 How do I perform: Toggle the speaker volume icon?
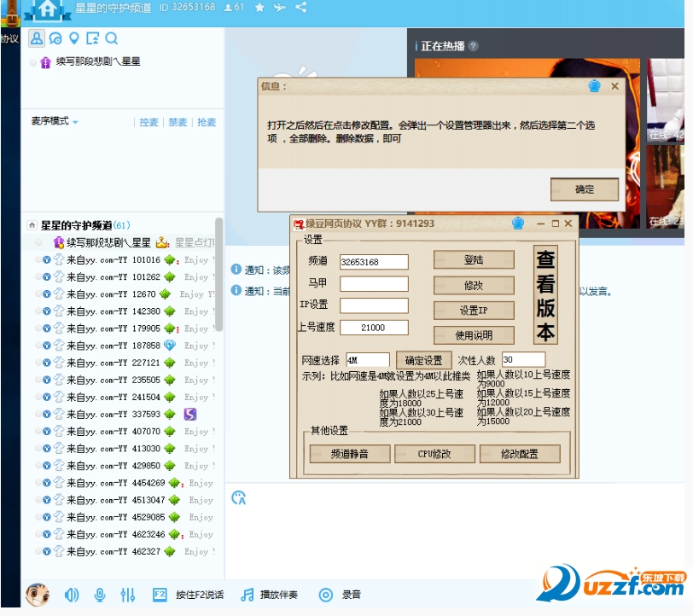pyautogui.click(x=72, y=595)
